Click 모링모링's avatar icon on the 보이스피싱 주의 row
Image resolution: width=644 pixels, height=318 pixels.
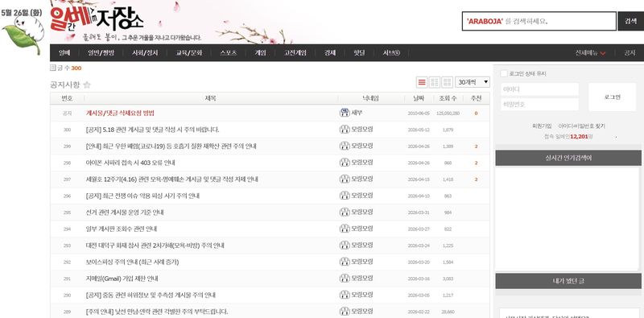[345, 262]
